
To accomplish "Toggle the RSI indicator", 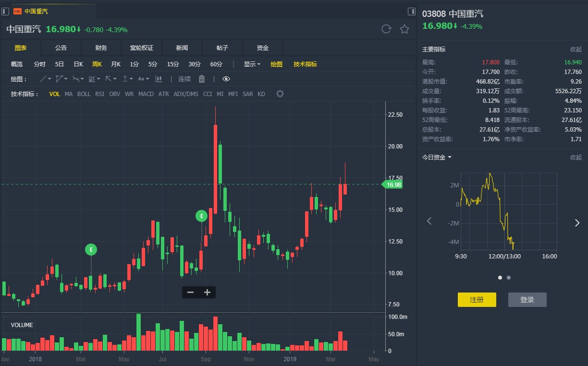I will click(99, 94).
